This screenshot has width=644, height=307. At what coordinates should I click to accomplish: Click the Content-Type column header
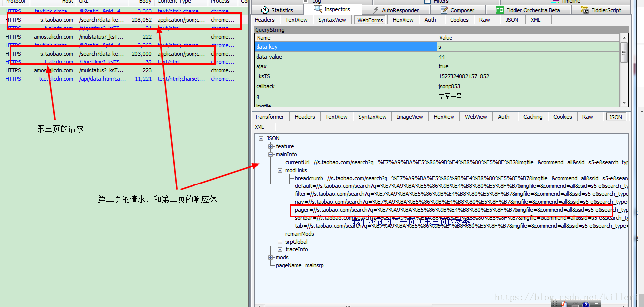tap(181, 2)
